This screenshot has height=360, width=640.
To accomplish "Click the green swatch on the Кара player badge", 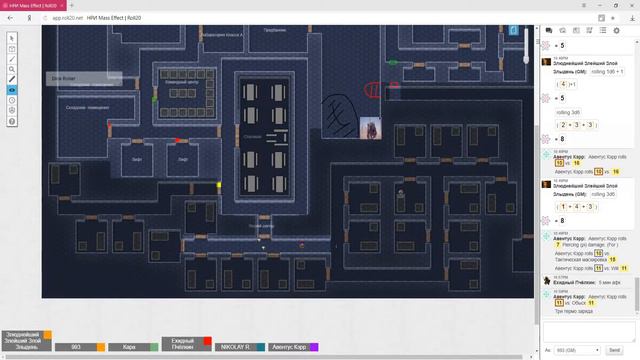I will pos(154,347).
